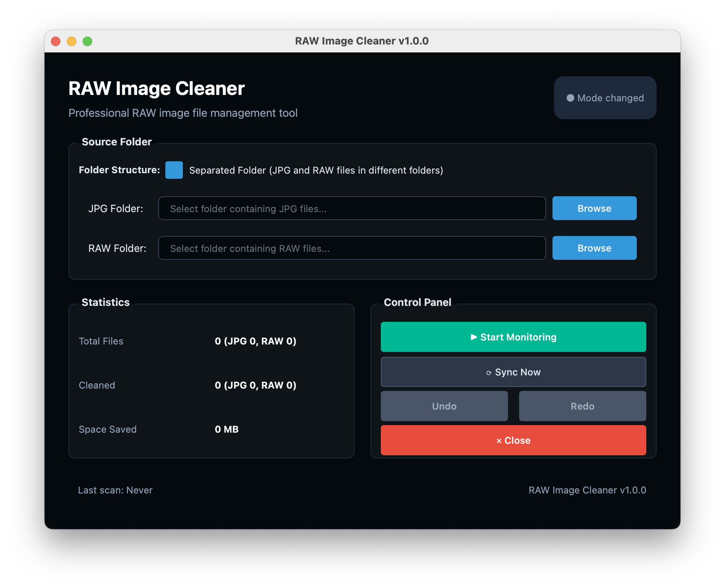
Task: Toggle the Separated Folder checkbox
Action: click(174, 170)
